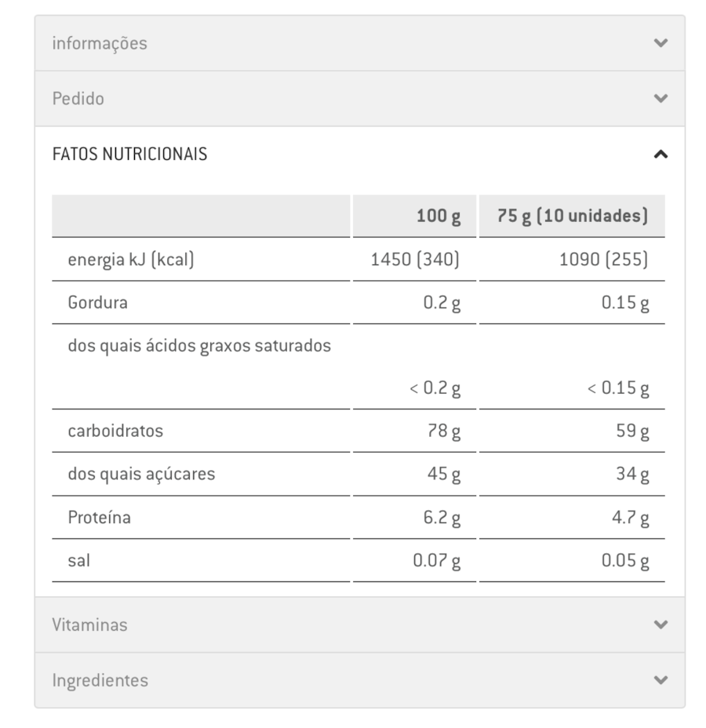Expand the Vitaminas section chevron
Image resolution: width=706 pixels, height=728 pixels.
point(661,624)
